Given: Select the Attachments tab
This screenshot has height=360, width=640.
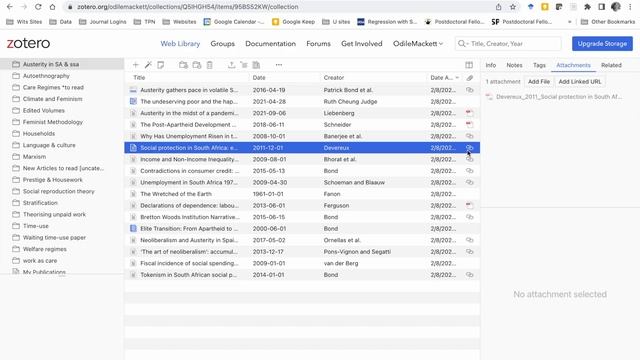Looking at the screenshot, I should (573, 65).
